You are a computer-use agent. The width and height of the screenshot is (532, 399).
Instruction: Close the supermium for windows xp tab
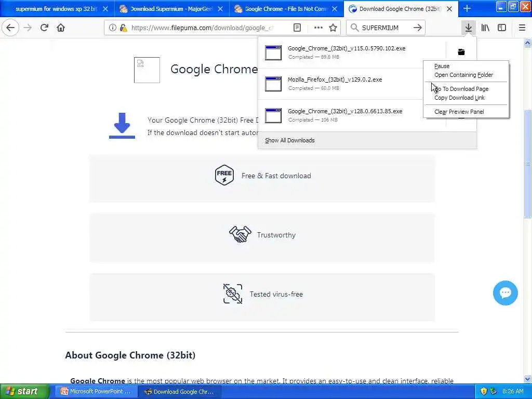click(x=105, y=9)
